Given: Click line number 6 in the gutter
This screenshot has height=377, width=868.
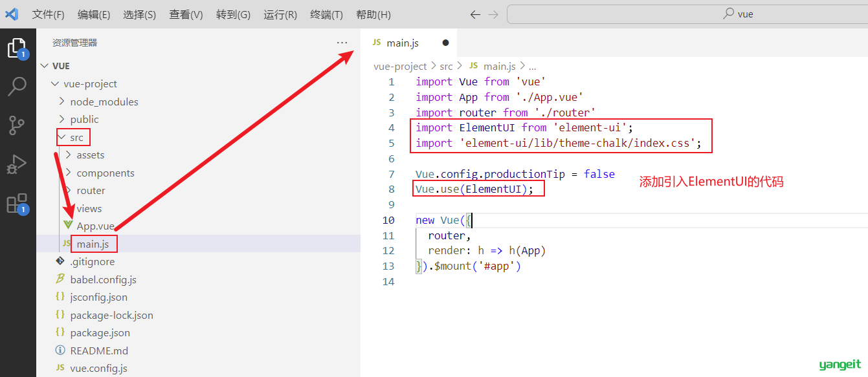Looking at the screenshot, I should tap(391, 158).
